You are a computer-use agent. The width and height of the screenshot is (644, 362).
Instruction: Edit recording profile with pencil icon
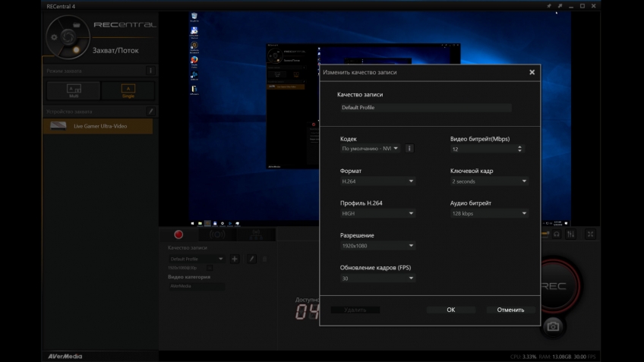pyautogui.click(x=252, y=259)
